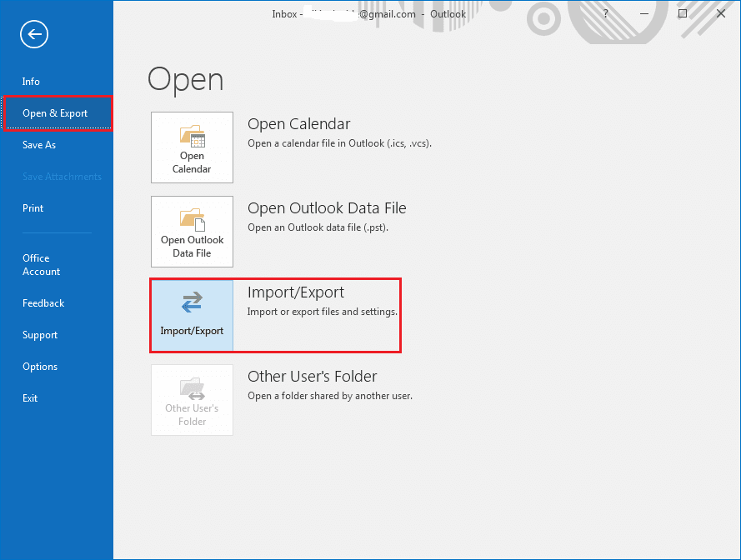Open the Support page

click(x=40, y=334)
